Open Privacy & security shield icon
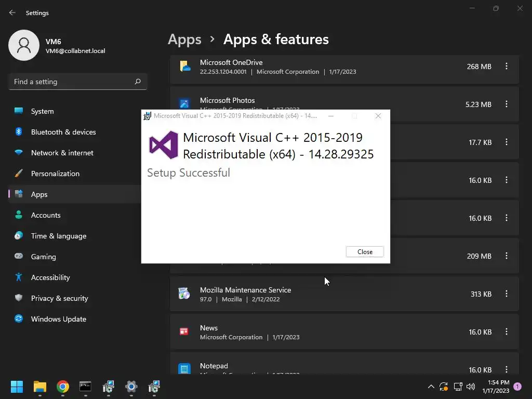This screenshot has width=532, height=399. (x=19, y=298)
